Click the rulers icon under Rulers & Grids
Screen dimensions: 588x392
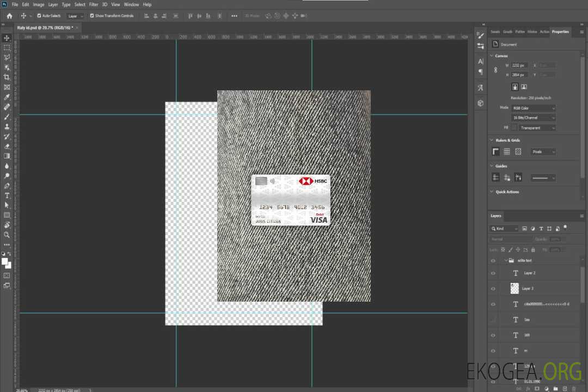coord(495,151)
